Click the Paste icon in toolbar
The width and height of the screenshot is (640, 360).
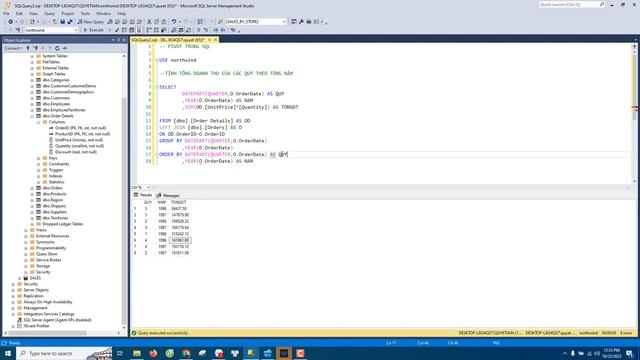click(x=164, y=22)
